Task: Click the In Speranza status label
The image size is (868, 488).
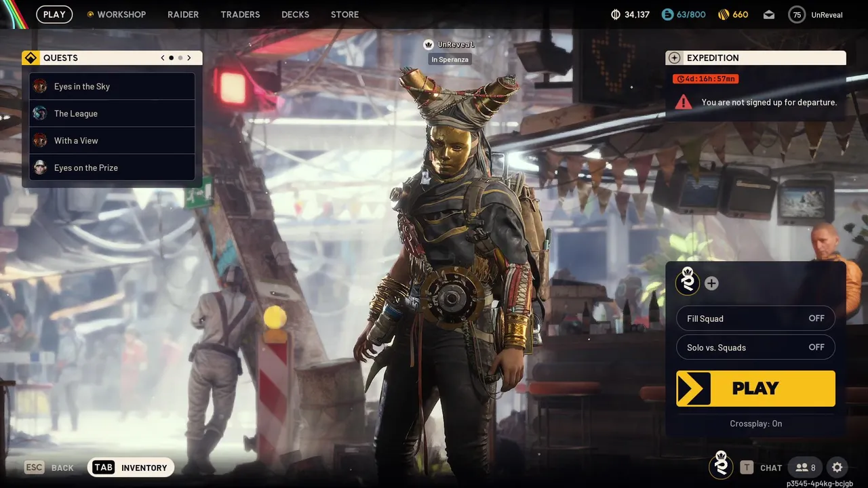Action: 450,60
